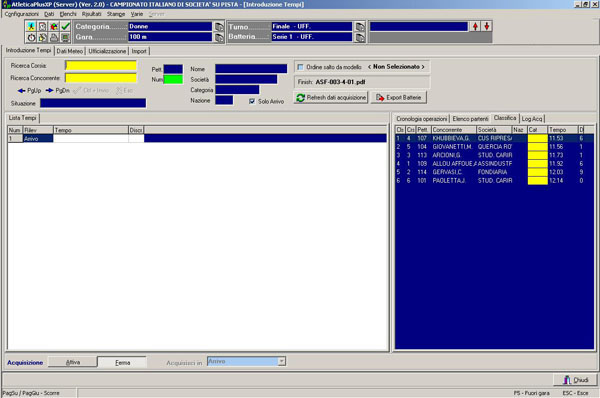
Task: Click the running athlete toolbar icon
Action: 31,26
